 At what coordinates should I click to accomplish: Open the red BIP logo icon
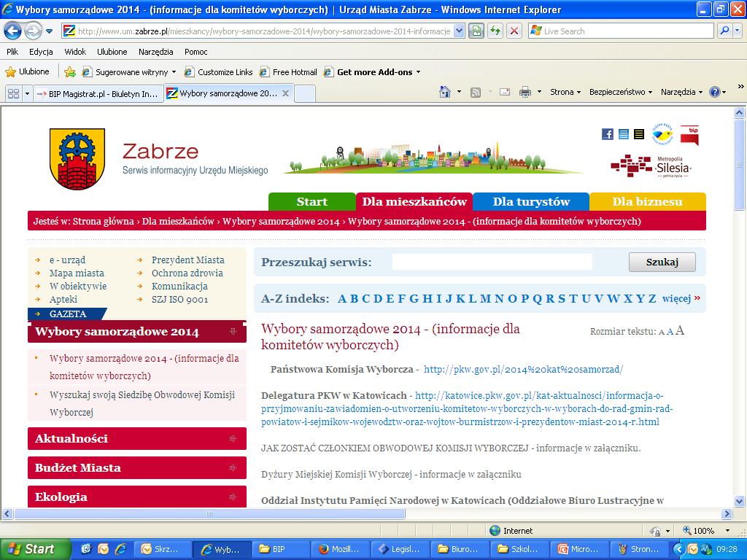coord(689,135)
